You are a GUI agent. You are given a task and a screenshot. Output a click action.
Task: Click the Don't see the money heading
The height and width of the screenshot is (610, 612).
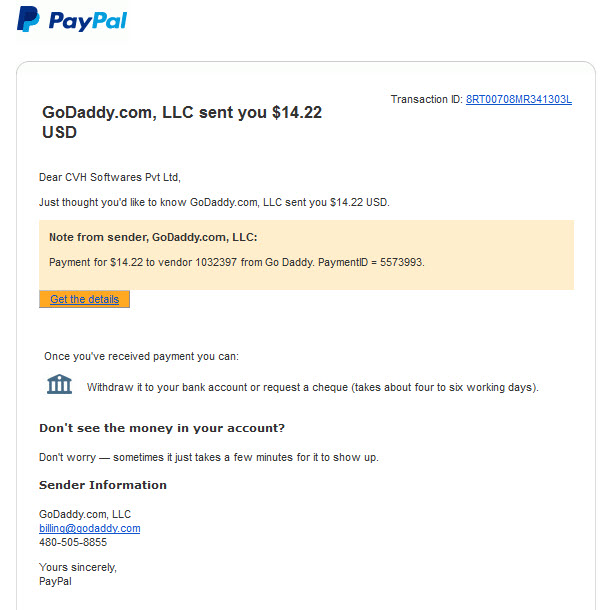tap(162, 428)
